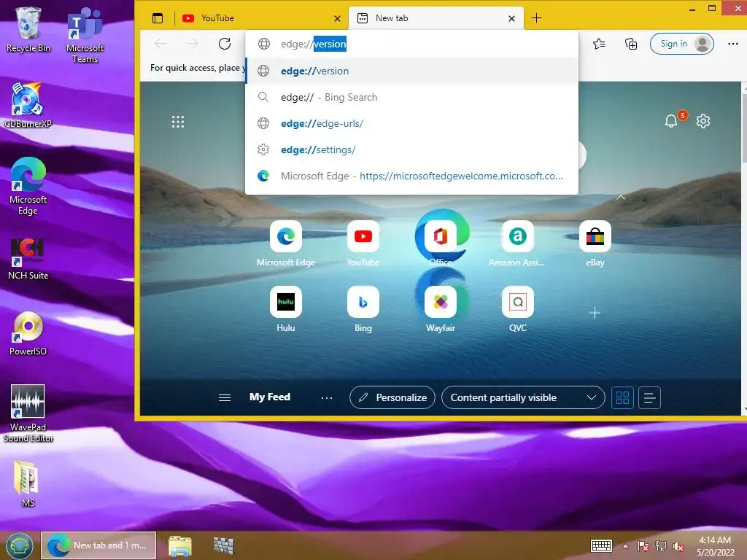Image resolution: width=747 pixels, height=560 pixels.
Task: Click the Refresh page icon
Action: point(225,44)
